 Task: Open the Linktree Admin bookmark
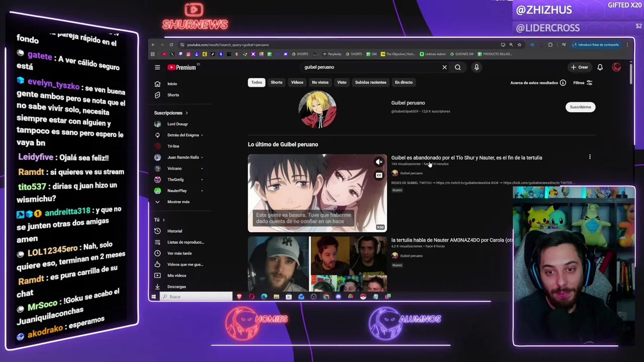[433, 54]
